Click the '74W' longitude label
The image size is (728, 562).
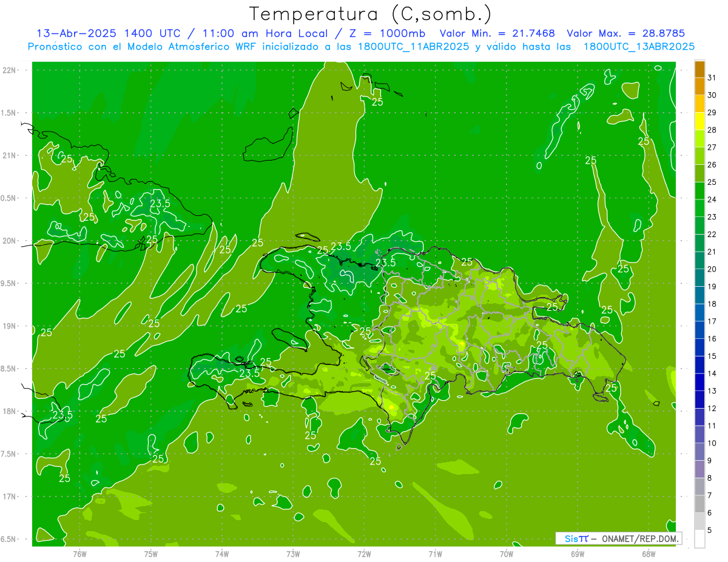[x=222, y=554]
